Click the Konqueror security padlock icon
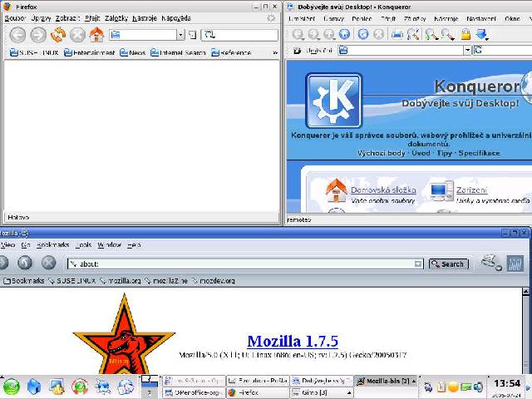This screenshot has width=532, height=399. [465, 34]
